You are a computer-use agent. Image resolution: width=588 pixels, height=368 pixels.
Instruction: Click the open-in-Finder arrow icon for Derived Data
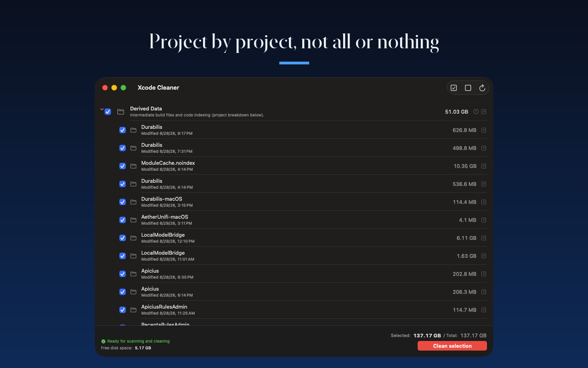484,112
